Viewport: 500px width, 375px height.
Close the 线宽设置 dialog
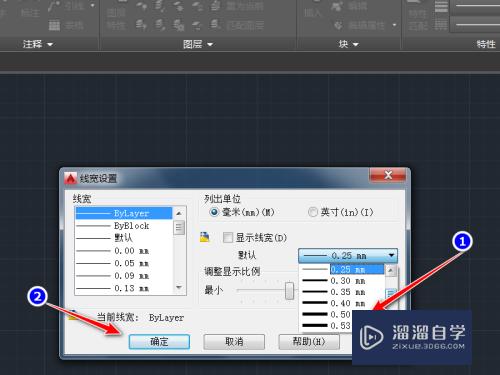click(388, 175)
